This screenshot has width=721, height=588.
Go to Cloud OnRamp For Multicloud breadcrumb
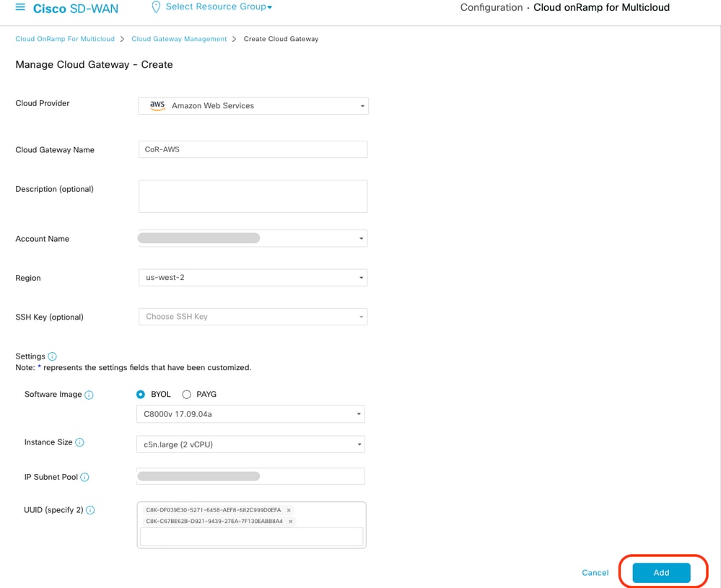click(65, 39)
